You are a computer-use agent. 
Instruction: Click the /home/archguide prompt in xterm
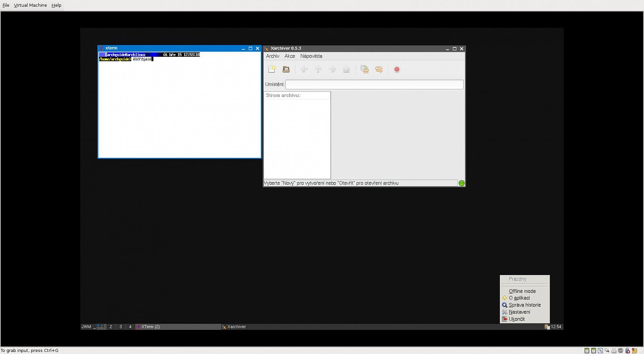point(115,59)
